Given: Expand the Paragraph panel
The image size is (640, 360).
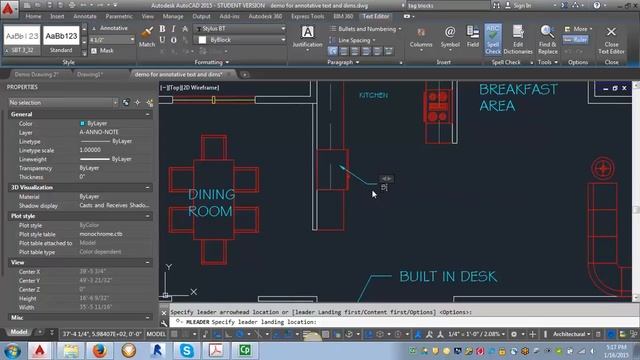Looking at the screenshot, I should 343,62.
